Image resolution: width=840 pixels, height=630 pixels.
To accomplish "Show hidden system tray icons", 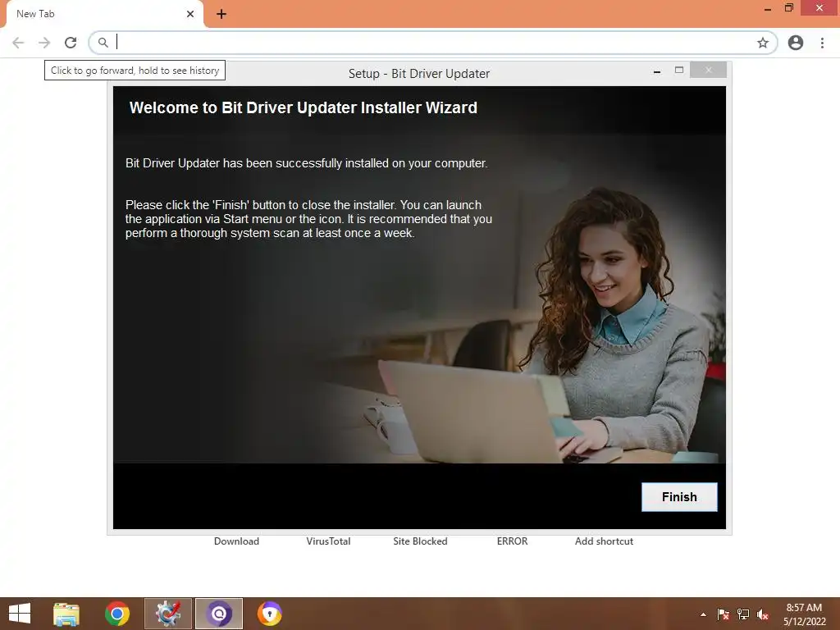I will coord(703,614).
